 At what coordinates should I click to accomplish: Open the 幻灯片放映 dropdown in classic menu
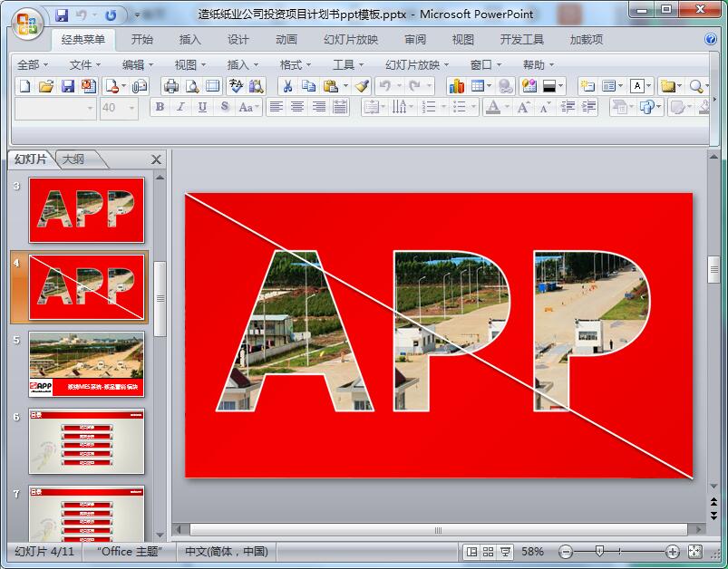[x=417, y=64]
